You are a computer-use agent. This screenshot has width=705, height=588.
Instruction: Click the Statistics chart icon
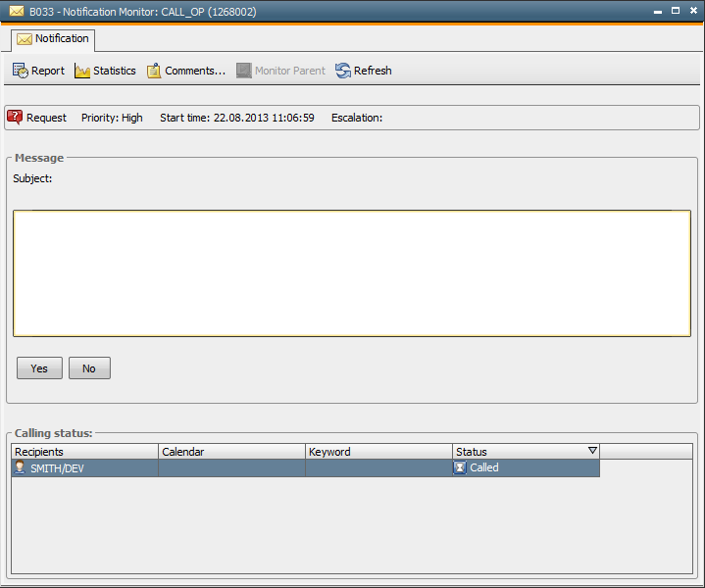82,71
